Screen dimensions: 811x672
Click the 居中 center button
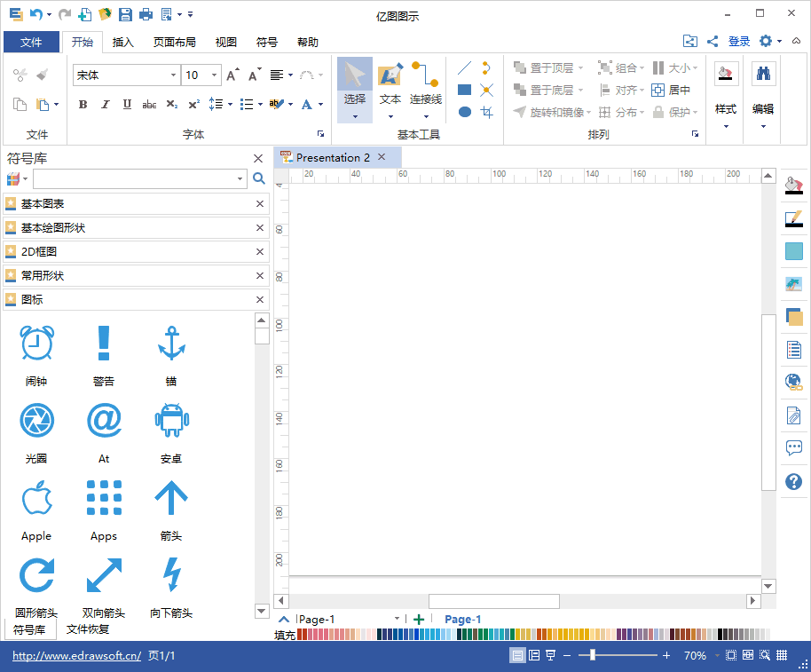(671, 90)
